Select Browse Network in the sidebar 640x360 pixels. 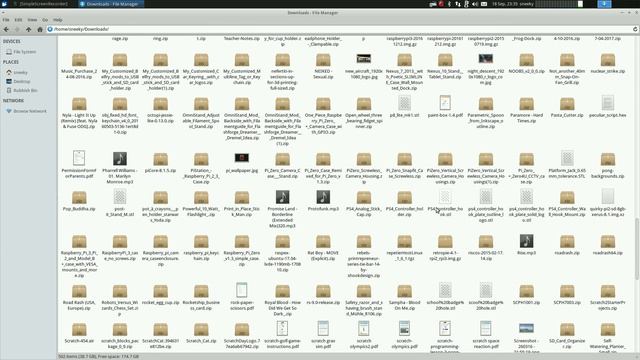27,111
